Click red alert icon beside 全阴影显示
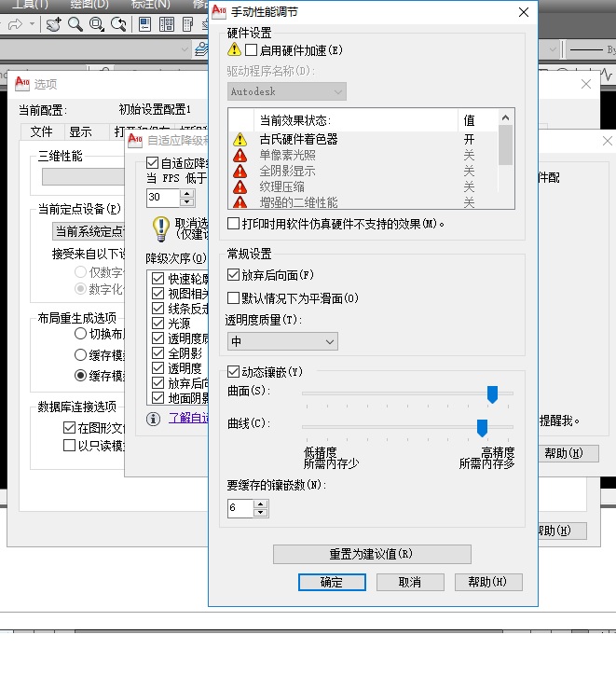The width and height of the screenshot is (616, 676). coord(240,172)
